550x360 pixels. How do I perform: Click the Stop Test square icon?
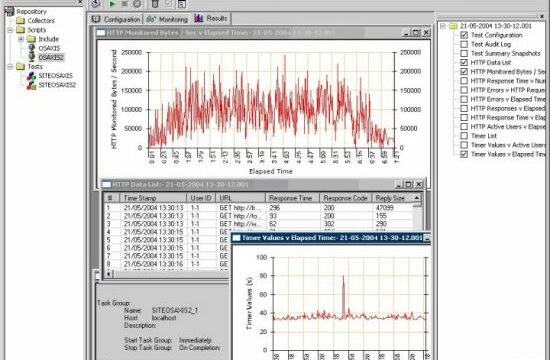point(125,4)
